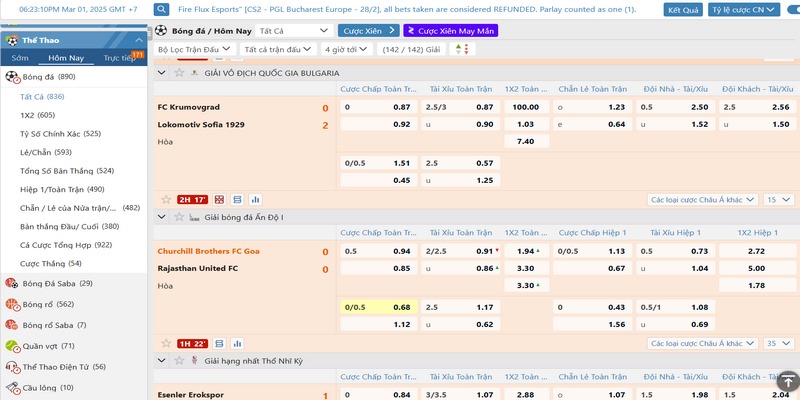The image size is (800, 400).
Task: Open Bóng rổ basketball category
Action: (42, 304)
